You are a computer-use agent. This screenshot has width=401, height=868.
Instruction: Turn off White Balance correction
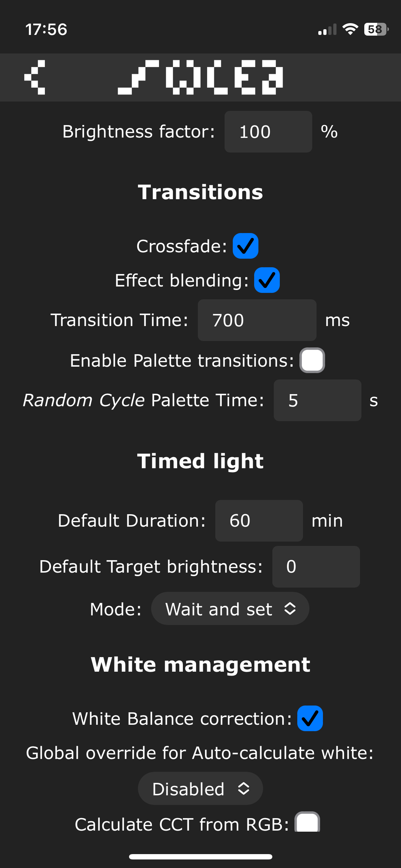[310, 718]
